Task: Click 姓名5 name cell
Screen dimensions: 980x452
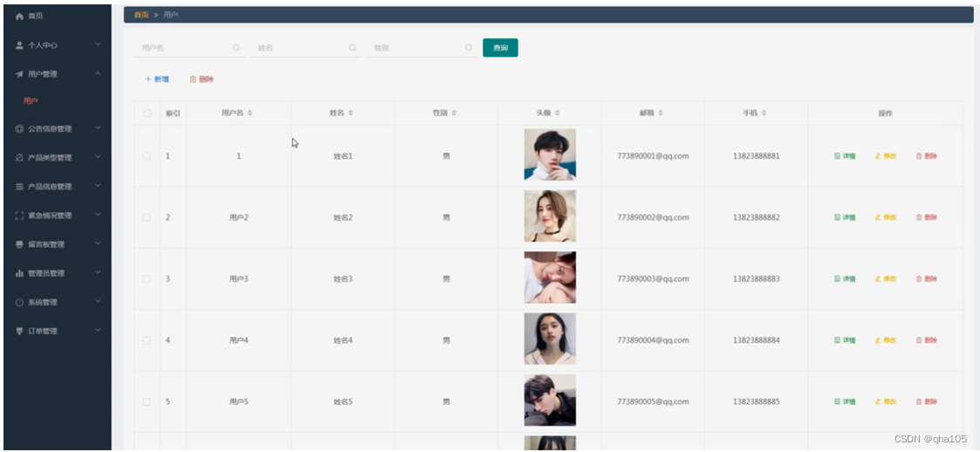Action: click(x=343, y=401)
